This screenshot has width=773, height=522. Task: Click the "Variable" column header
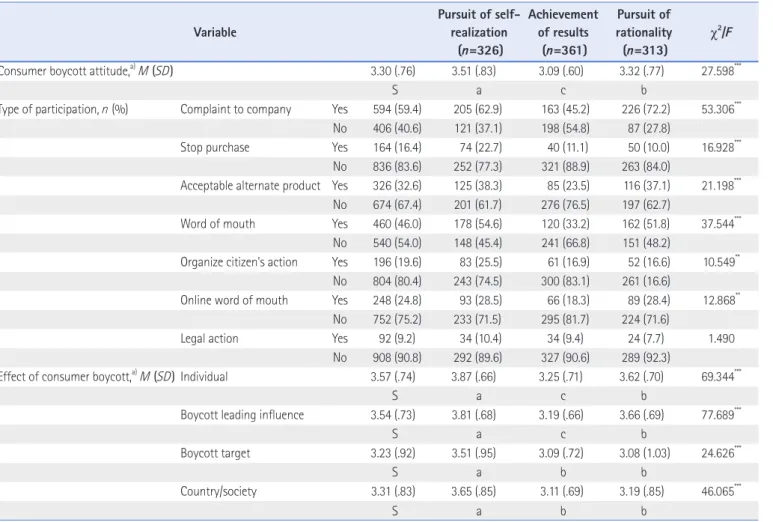(x=214, y=33)
